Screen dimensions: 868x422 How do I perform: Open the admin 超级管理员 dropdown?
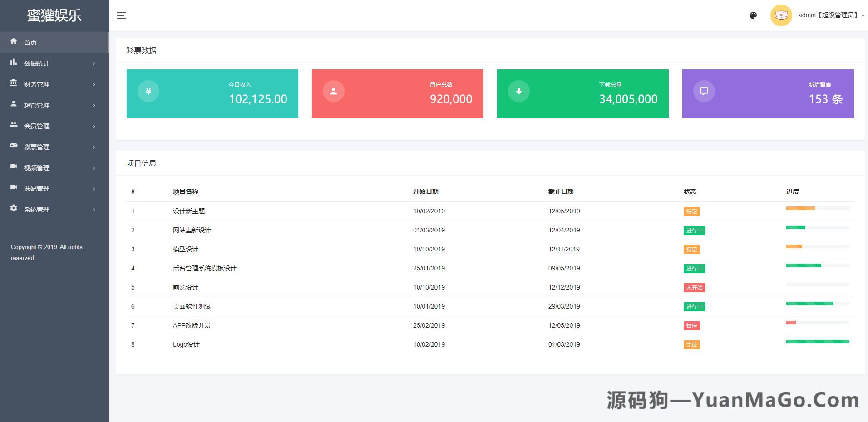point(831,15)
